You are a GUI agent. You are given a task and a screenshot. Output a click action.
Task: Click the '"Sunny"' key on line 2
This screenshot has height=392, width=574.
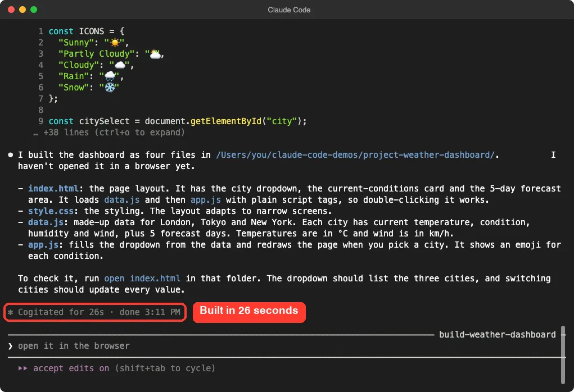[76, 43]
